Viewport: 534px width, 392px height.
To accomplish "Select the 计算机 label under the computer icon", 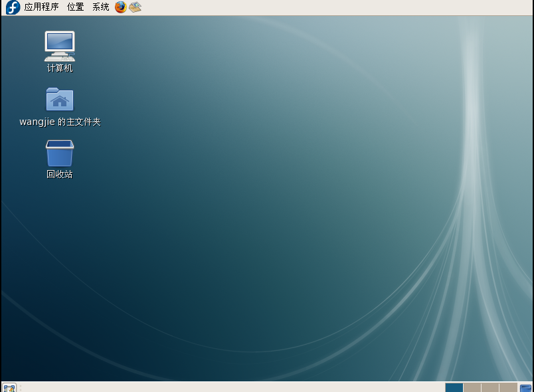I will (59, 67).
